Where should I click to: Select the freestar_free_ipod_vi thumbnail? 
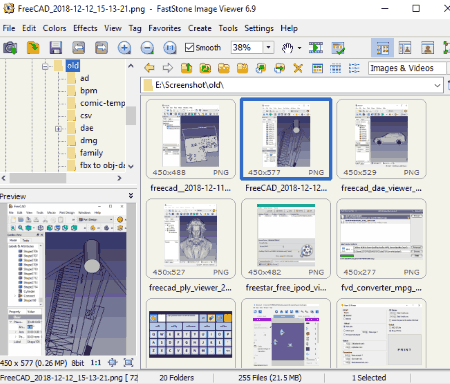click(x=286, y=238)
